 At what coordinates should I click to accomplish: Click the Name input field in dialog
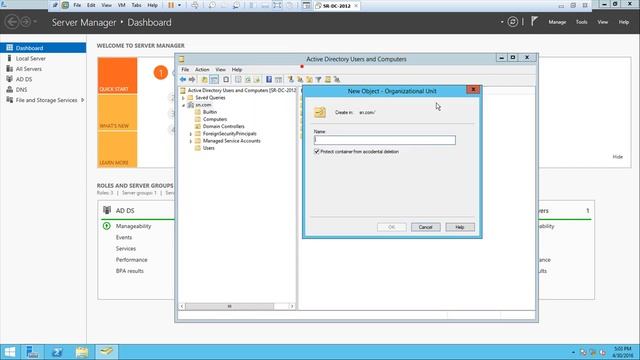384,140
